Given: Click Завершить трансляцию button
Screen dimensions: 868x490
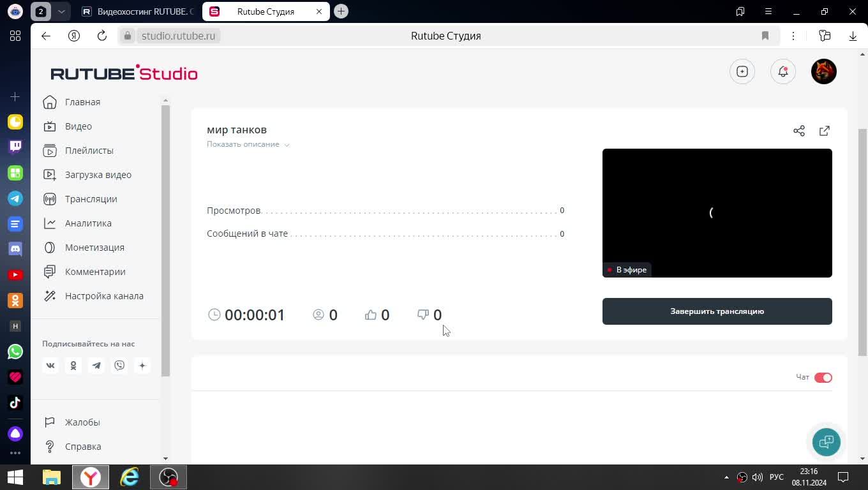Looking at the screenshot, I should 717,311.
